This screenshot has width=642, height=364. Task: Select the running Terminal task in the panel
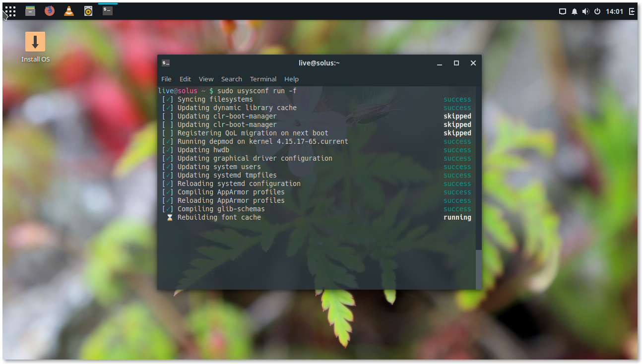[108, 10]
